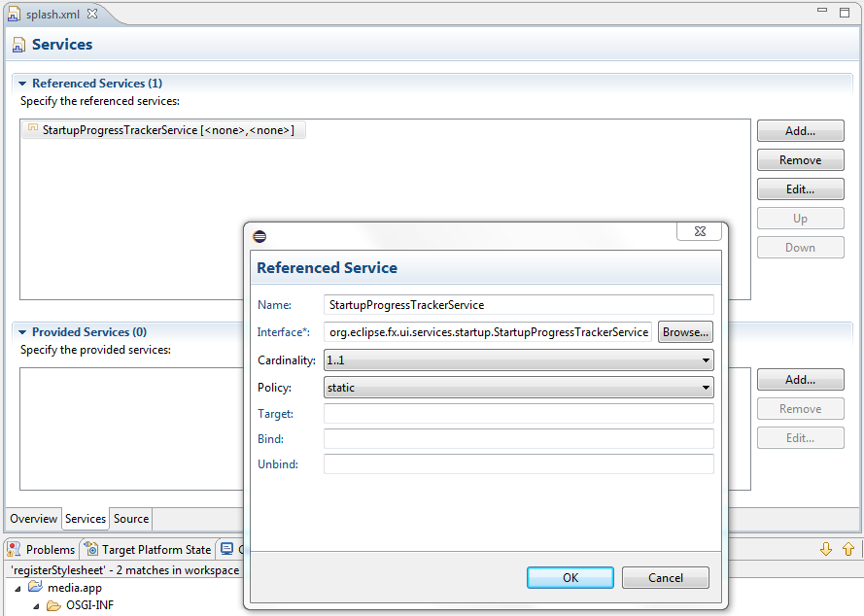
Task: Collapse the OSGI-INF tree node
Action: click(36, 606)
